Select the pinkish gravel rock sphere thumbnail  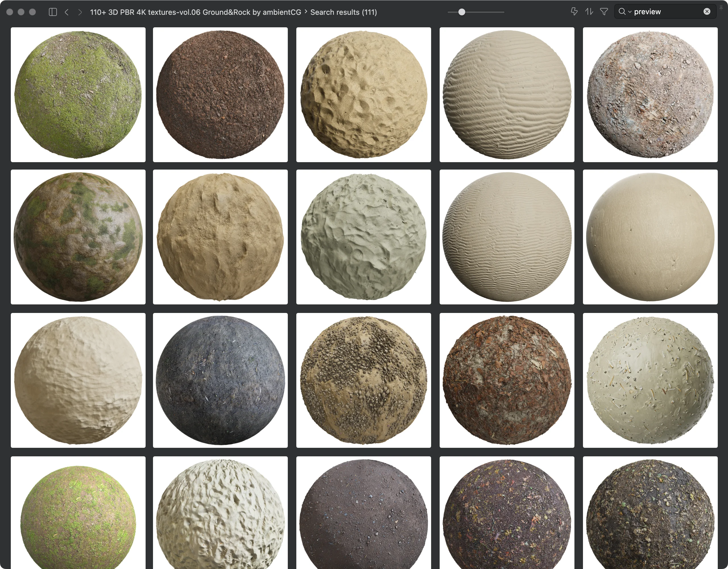tap(650, 95)
